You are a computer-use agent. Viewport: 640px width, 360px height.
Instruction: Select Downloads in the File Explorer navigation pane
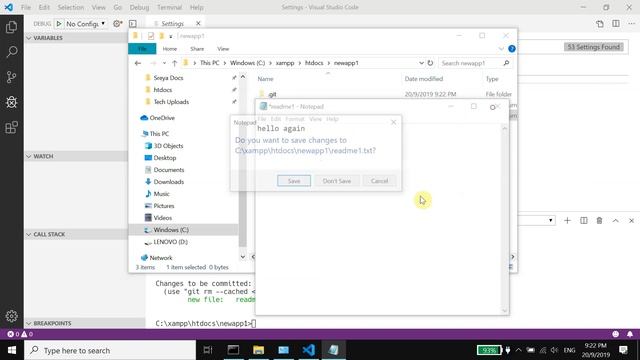pos(169,182)
